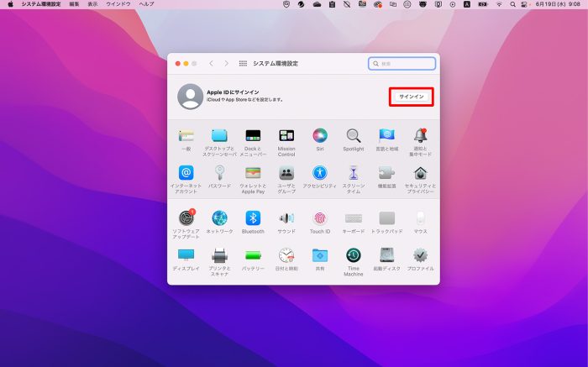Open アクセシビリティ accessibility settings
588x367 pixels.
(320, 173)
